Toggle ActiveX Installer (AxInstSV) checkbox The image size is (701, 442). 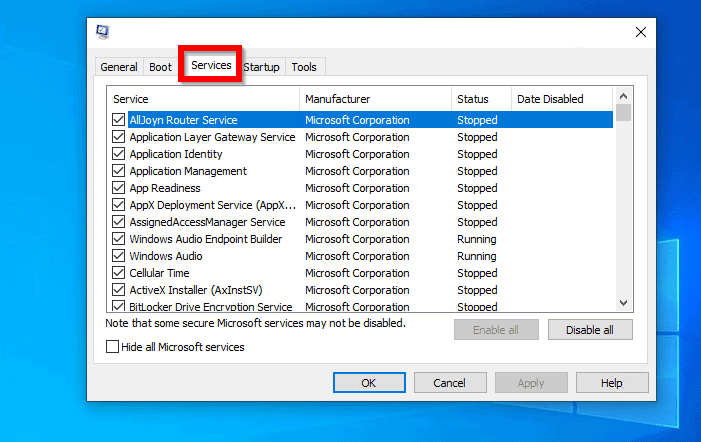(x=118, y=290)
